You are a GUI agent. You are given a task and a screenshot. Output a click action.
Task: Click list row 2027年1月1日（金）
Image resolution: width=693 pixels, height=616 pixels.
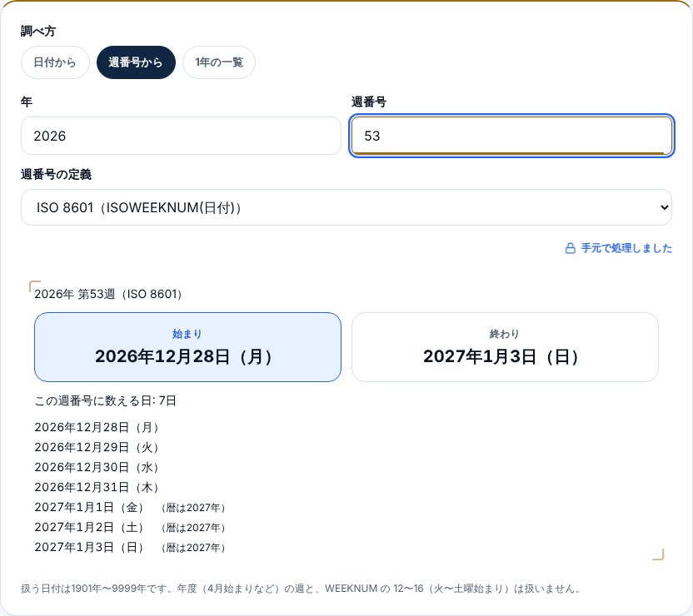(x=131, y=508)
